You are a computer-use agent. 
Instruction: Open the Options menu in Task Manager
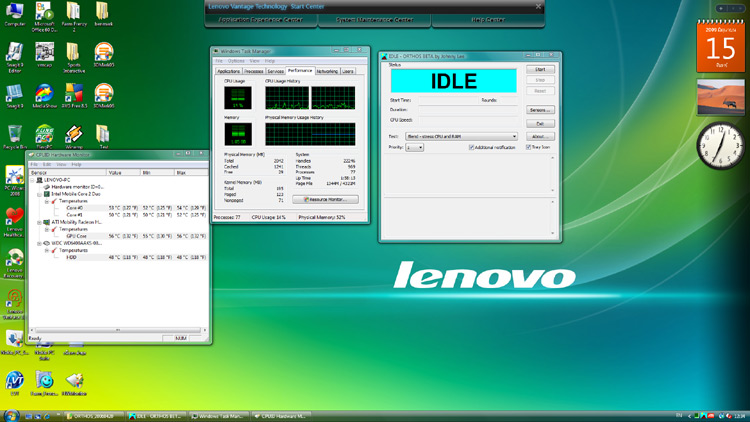(x=236, y=61)
